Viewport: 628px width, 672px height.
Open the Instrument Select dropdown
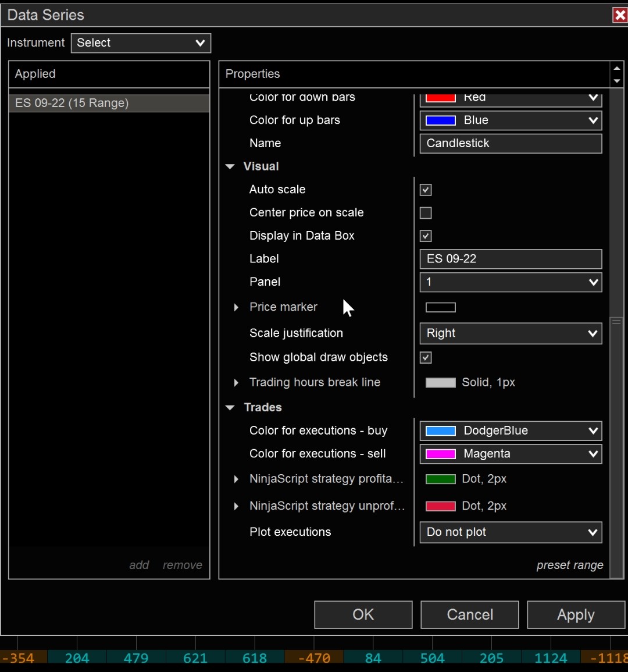coord(141,43)
